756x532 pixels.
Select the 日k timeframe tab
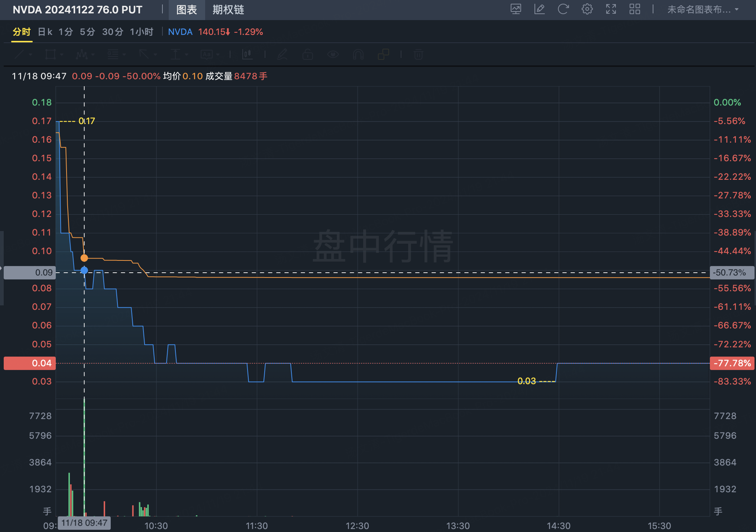(x=45, y=32)
